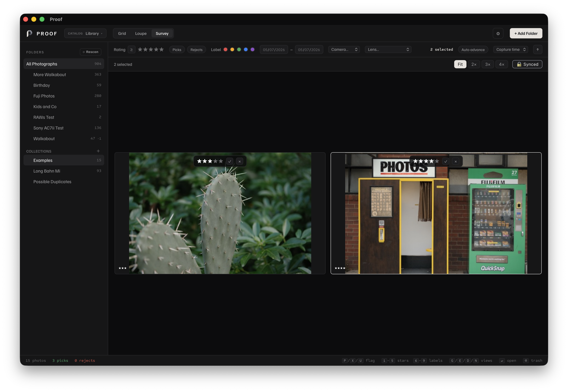Open the Camera filter dropdown
Screen dimensions: 568x392
(344, 50)
